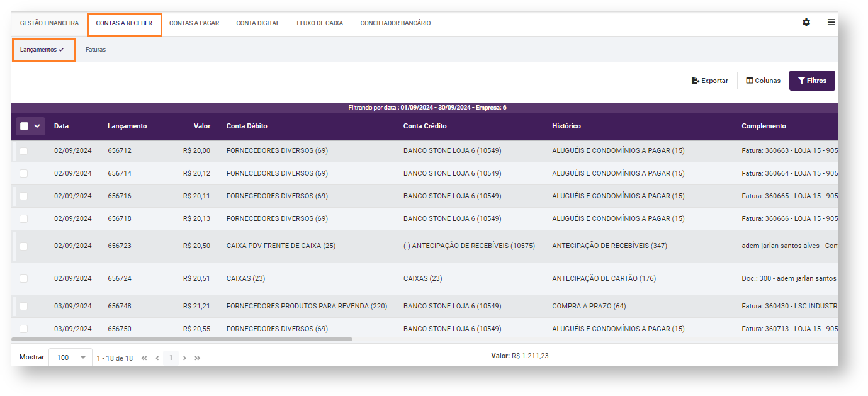Go to the previous page arrow
Screen dimensions: 868x396
157,358
